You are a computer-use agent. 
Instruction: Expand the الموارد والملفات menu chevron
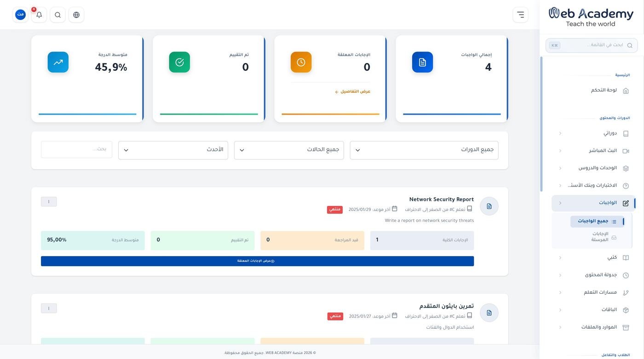(560, 328)
